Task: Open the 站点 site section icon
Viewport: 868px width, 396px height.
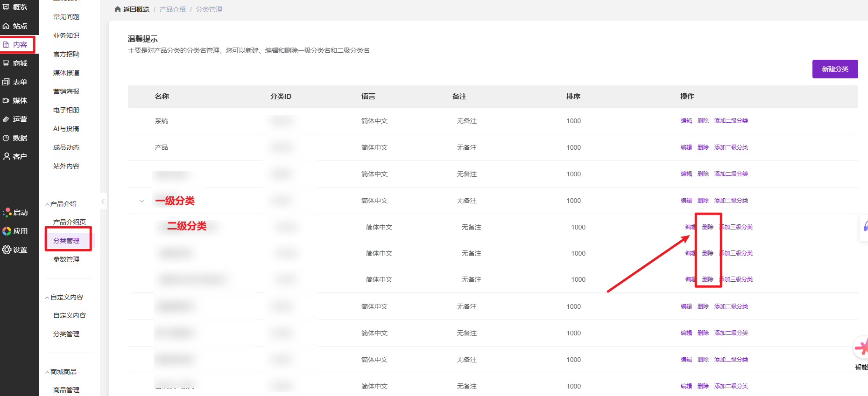Action: pyautogui.click(x=6, y=26)
